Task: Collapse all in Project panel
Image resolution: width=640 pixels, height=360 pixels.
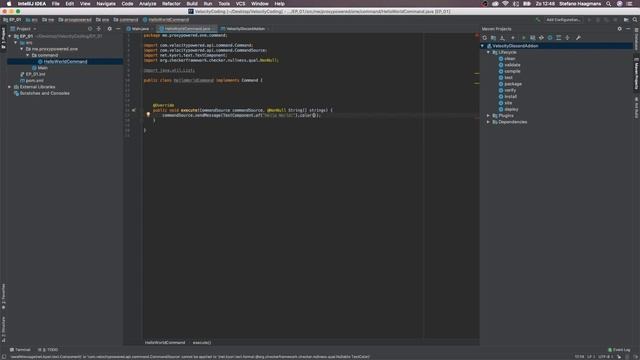Action: [x=99, y=29]
